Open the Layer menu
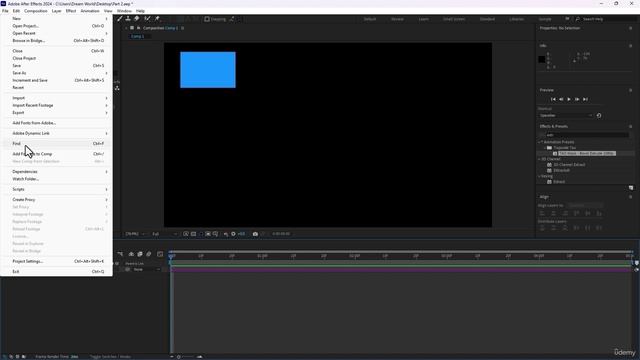Viewport: 640px width, 360px height. click(x=56, y=11)
